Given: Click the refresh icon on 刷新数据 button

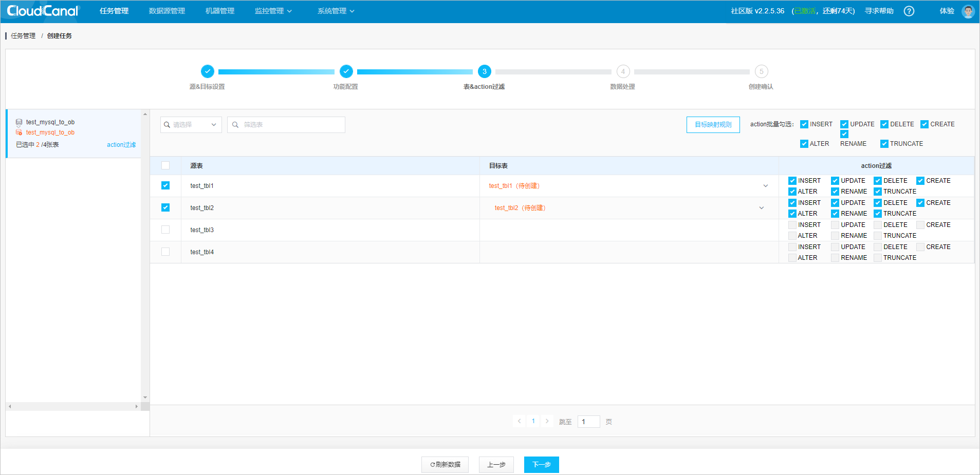Looking at the screenshot, I should [x=432, y=465].
